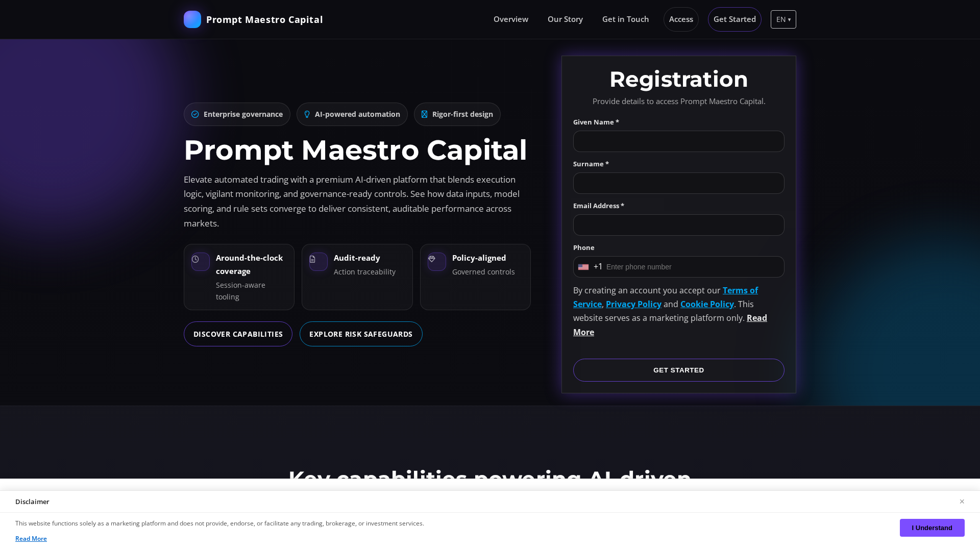Open the Overview nav item
This screenshot has width=980, height=551.
(511, 19)
